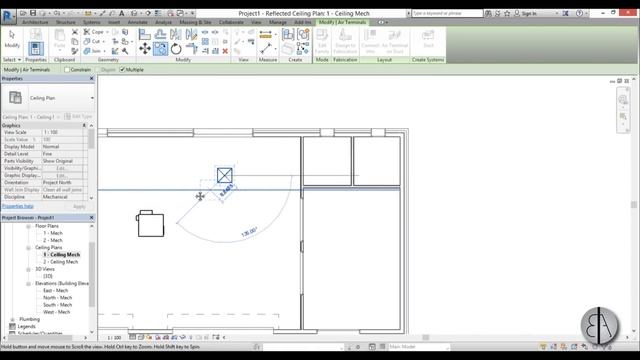Click the Cut to Clipboard scissors icon
This screenshot has height=360, width=640.
[75, 32]
